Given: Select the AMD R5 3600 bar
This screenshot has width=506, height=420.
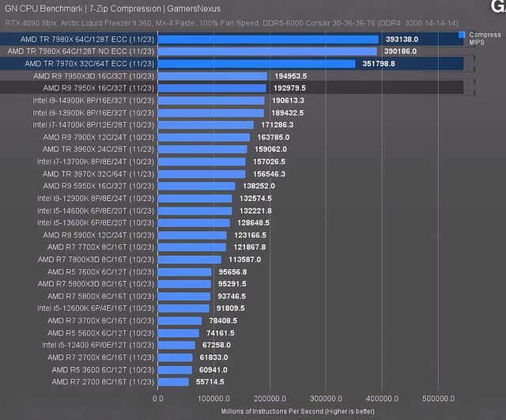Looking at the screenshot, I should pyautogui.click(x=175, y=369).
